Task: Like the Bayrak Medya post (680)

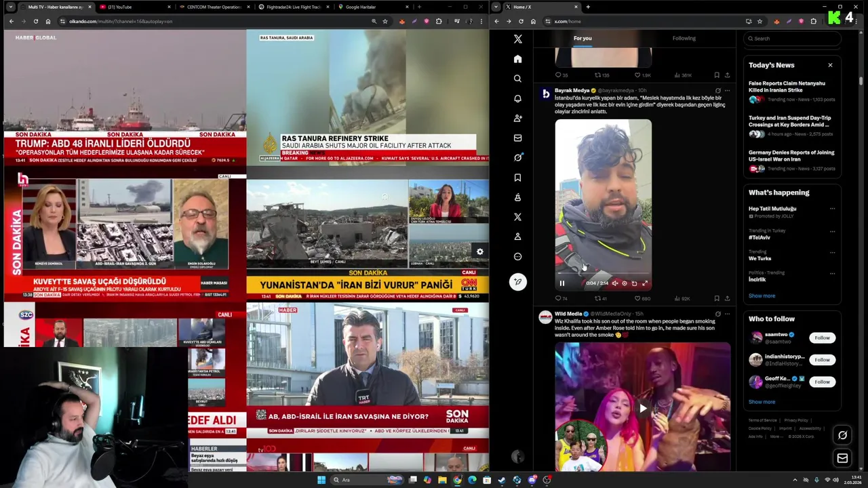Action: pos(642,298)
